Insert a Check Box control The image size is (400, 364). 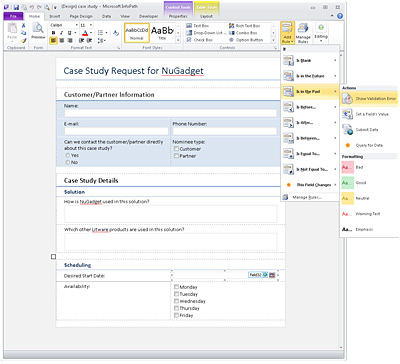[199, 40]
